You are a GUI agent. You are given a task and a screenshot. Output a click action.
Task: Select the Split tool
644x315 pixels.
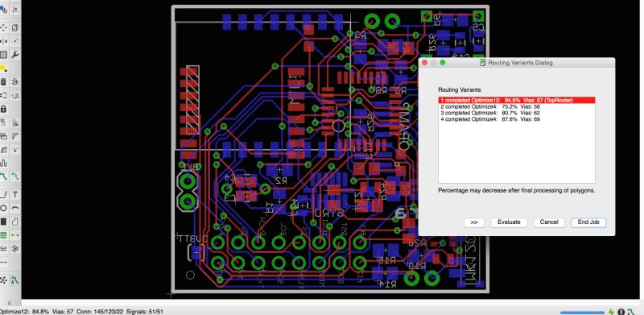[x=4, y=150]
